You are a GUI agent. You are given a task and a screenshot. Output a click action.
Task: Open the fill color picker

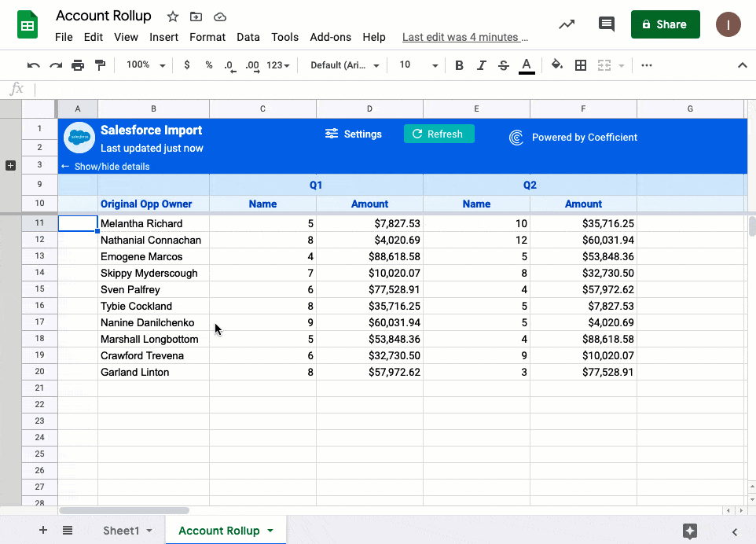[557, 64]
